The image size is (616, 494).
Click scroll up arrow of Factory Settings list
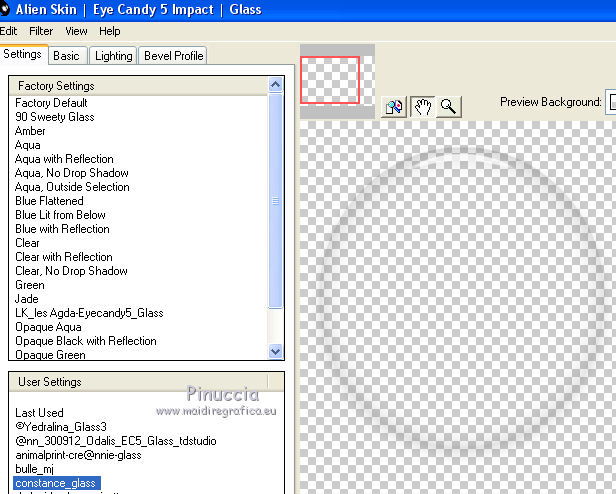pyautogui.click(x=275, y=85)
